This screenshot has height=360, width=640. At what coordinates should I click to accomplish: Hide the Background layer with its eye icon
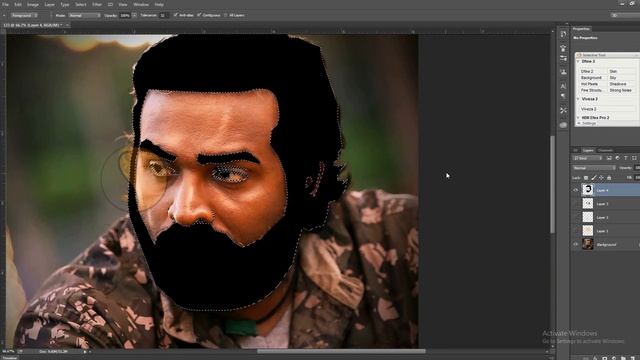[x=576, y=244]
